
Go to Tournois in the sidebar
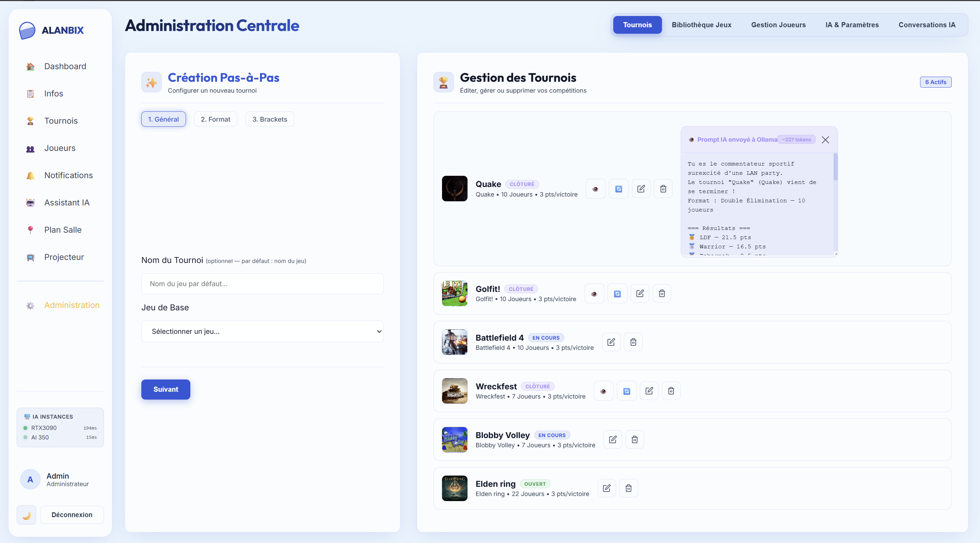[x=60, y=121]
